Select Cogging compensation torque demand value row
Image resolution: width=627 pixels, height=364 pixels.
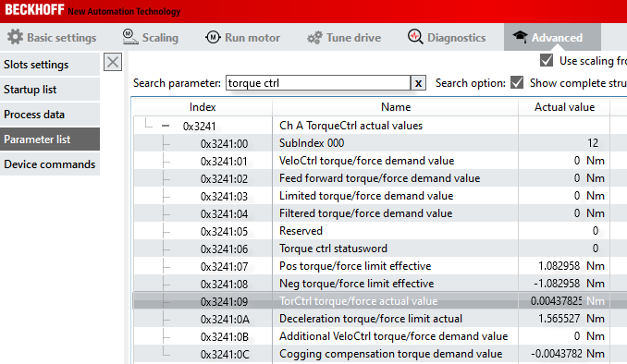(x=380, y=354)
